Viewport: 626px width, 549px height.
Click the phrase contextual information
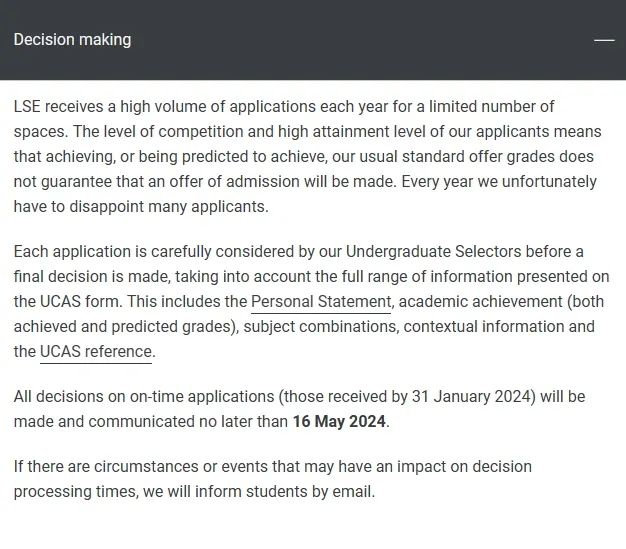[x=484, y=327]
